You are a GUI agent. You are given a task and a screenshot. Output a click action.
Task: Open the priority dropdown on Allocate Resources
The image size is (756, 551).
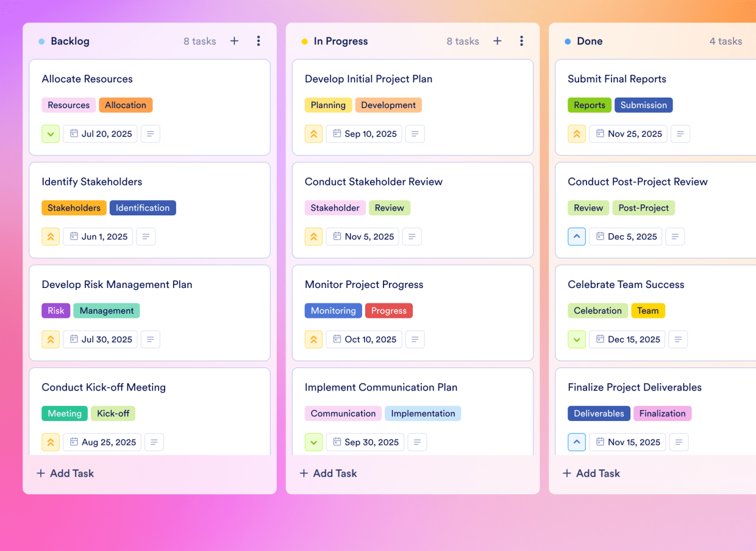point(51,134)
